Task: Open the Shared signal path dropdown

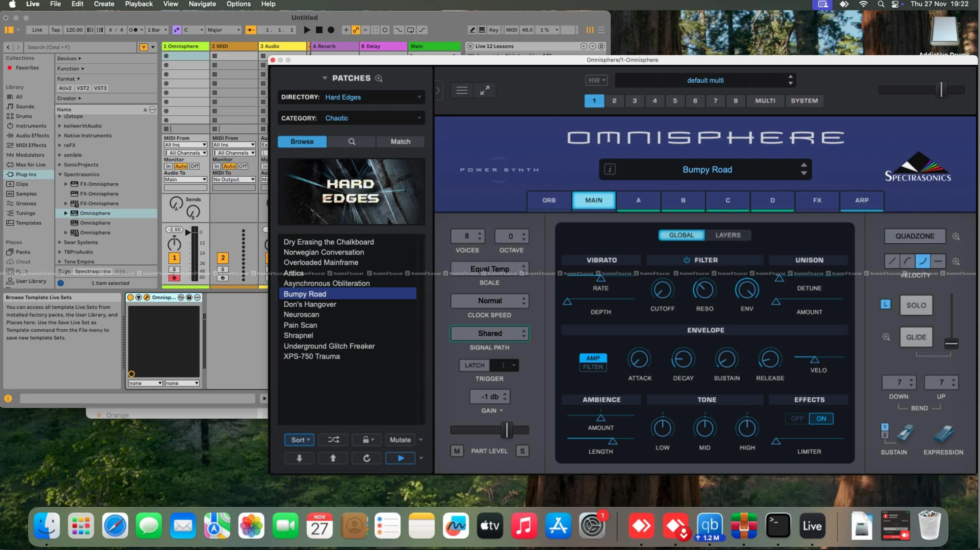Action: click(x=490, y=333)
